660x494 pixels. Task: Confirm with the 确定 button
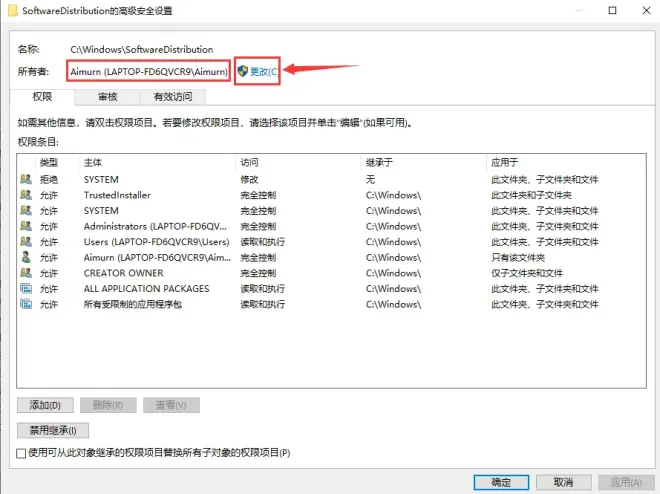click(x=501, y=482)
